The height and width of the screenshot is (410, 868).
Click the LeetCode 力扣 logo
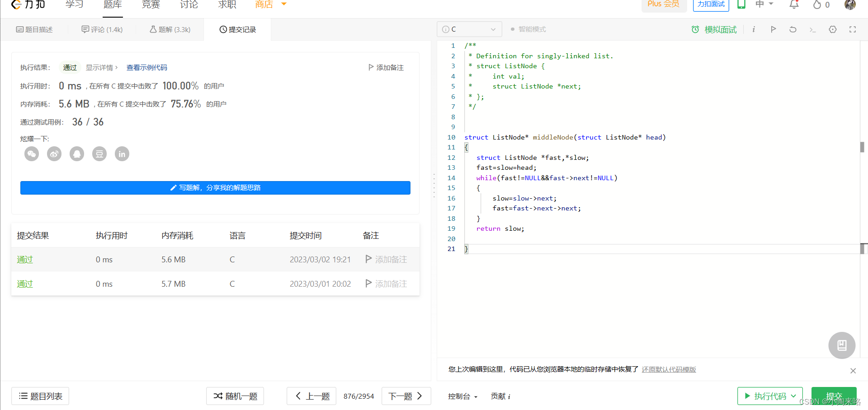(x=28, y=5)
